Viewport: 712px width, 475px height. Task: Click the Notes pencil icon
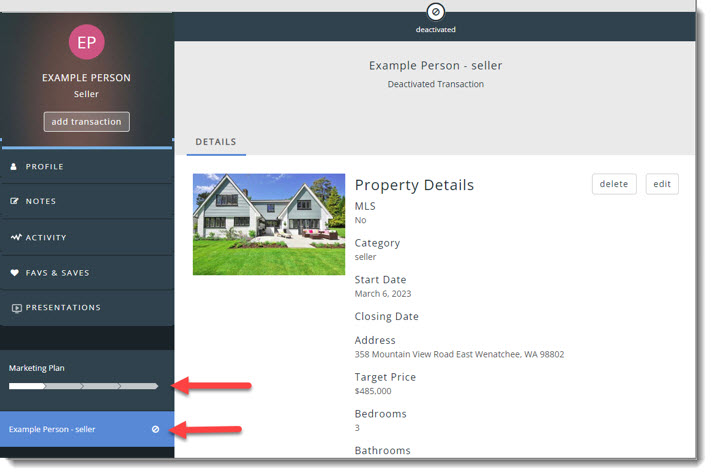[x=15, y=201]
